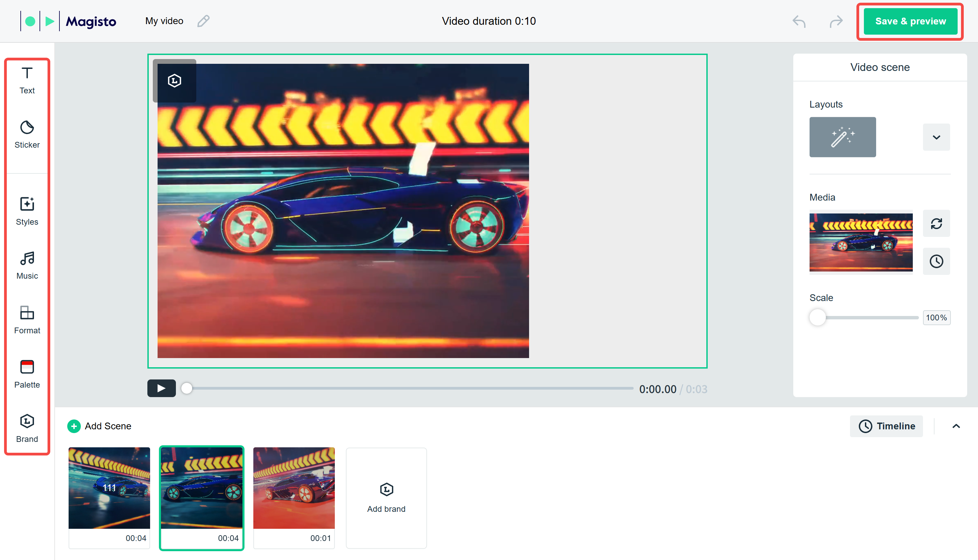Open the Format panel
This screenshot has width=978, height=560.
pos(27,320)
